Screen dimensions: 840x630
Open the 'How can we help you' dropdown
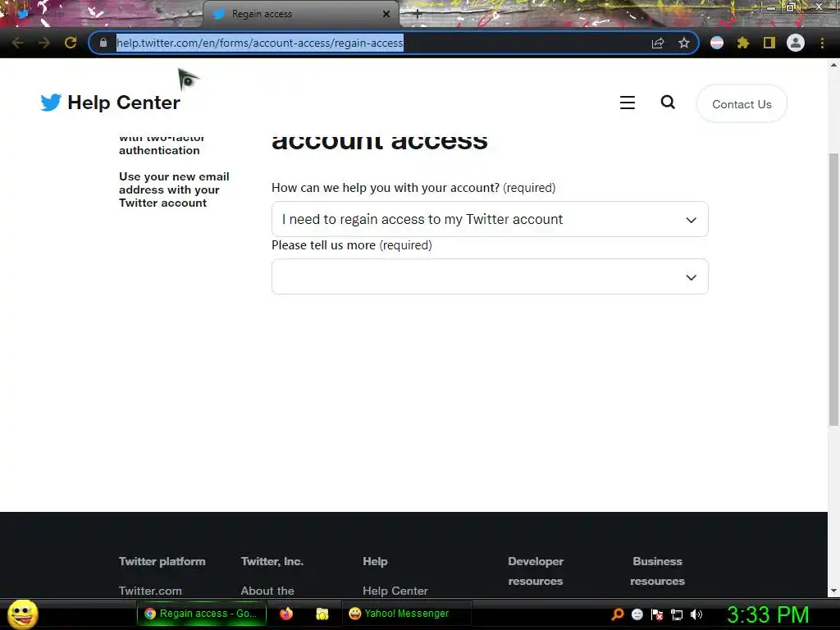(x=490, y=219)
